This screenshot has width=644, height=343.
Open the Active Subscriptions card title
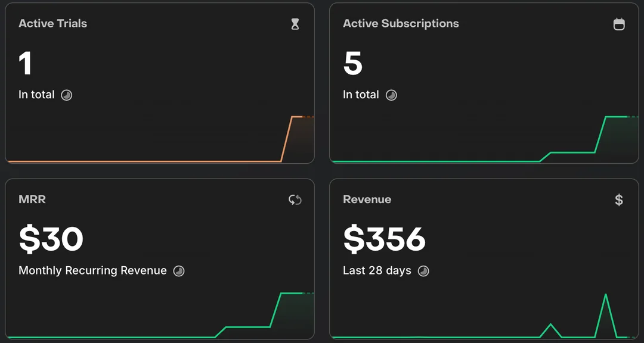point(401,24)
